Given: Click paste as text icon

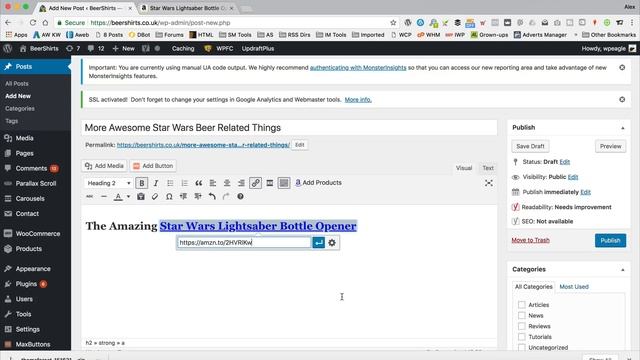Looking at the screenshot, I should pyautogui.click(x=141, y=197).
